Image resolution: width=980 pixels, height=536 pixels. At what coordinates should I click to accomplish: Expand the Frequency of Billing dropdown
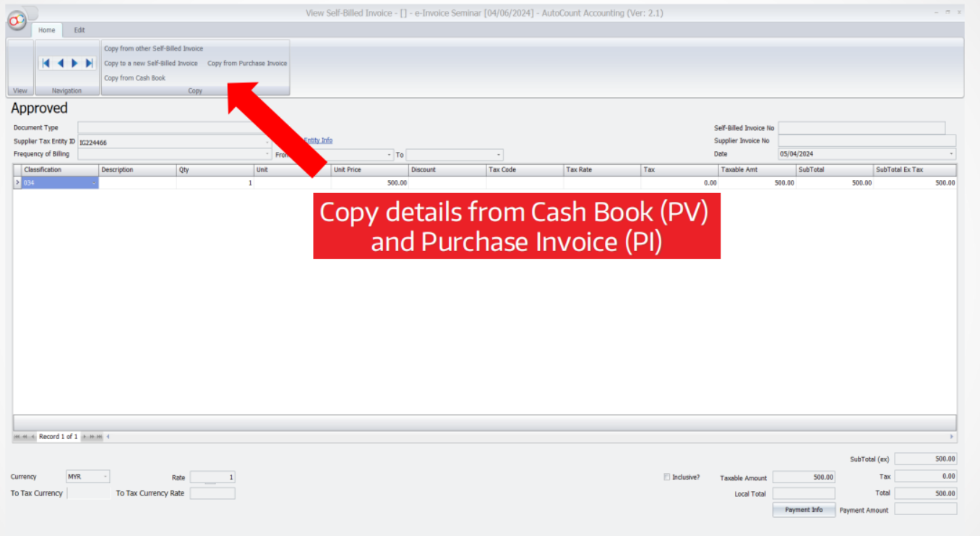[267, 155]
